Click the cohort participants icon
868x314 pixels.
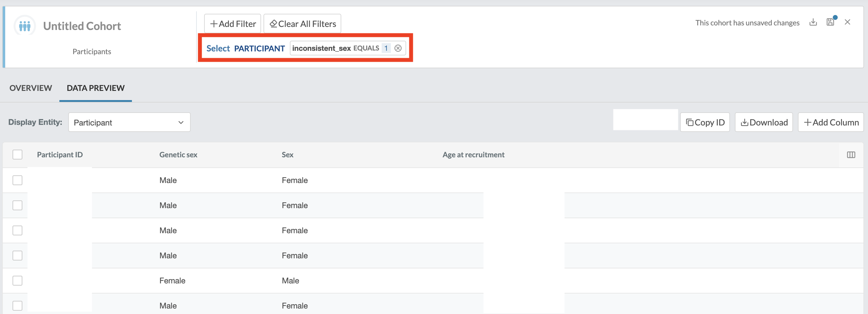point(25,25)
